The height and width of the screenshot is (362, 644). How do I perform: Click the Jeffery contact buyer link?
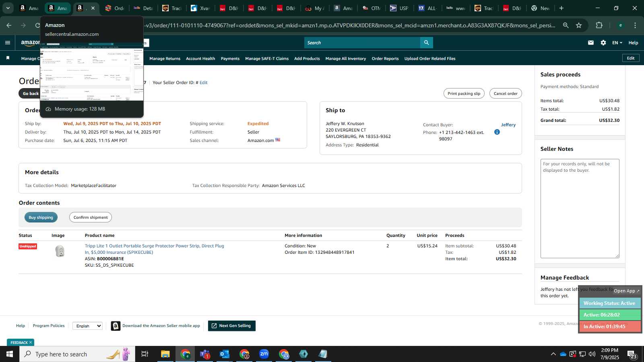pyautogui.click(x=508, y=125)
